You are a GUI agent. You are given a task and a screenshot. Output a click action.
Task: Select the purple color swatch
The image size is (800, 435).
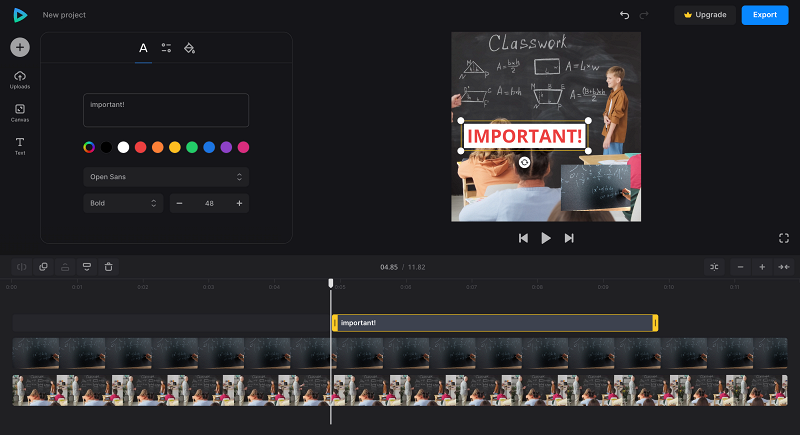pyautogui.click(x=226, y=147)
